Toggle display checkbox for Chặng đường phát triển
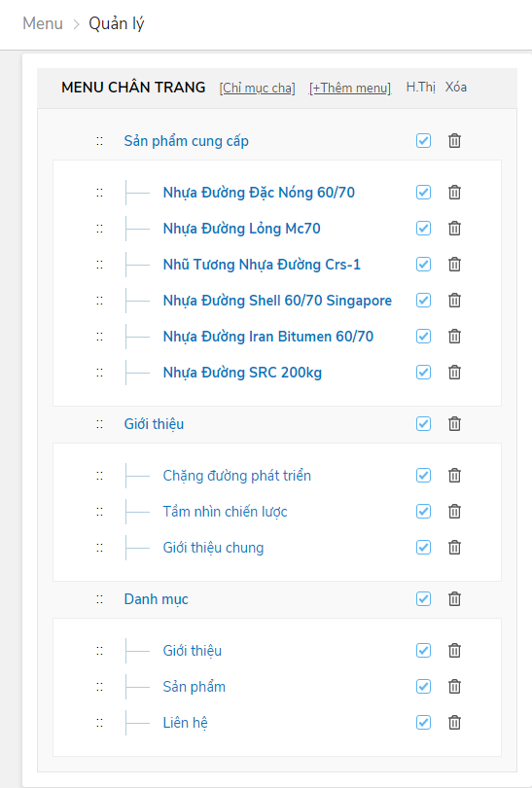 tap(423, 475)
